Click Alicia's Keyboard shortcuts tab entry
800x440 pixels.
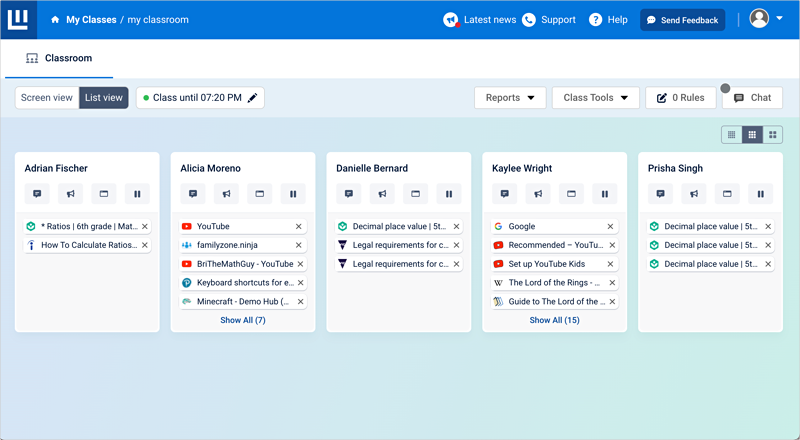(243, 283)
